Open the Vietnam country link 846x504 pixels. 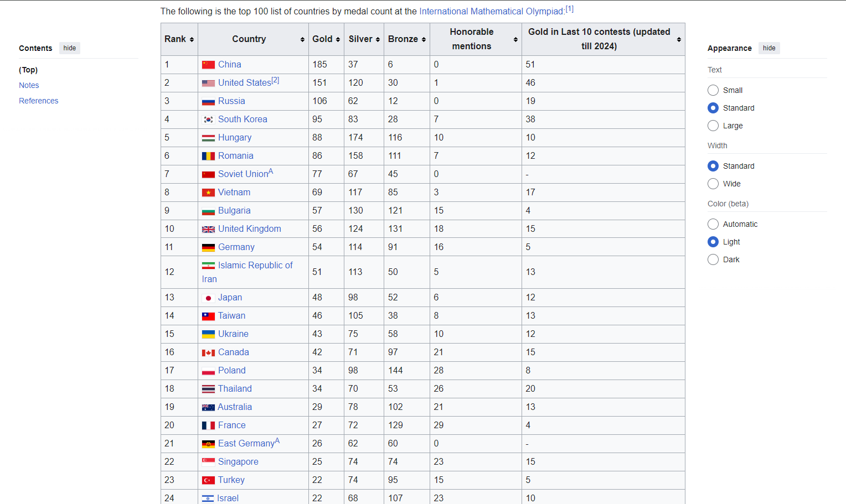click(234, 193)
